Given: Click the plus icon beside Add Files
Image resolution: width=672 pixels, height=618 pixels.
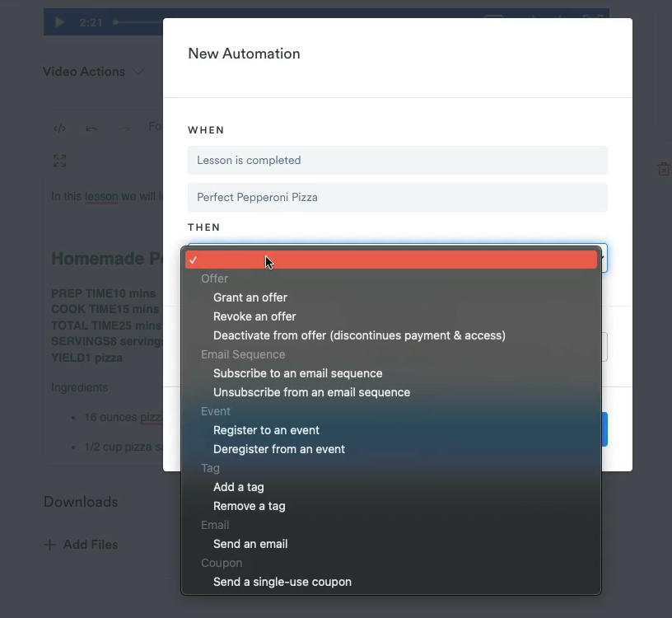Looking at the screenshot, I should pyautogui.click(x=49, y=545).
